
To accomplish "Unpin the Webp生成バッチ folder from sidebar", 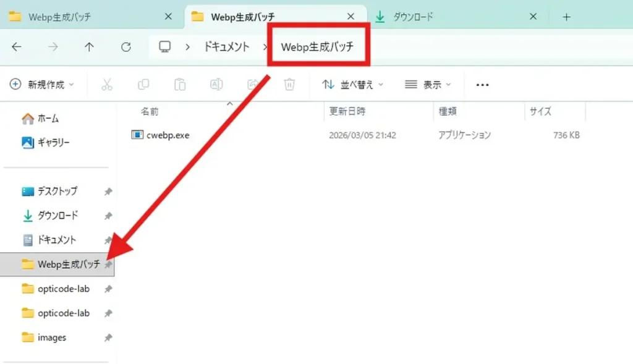I will (x=109, y=264).
